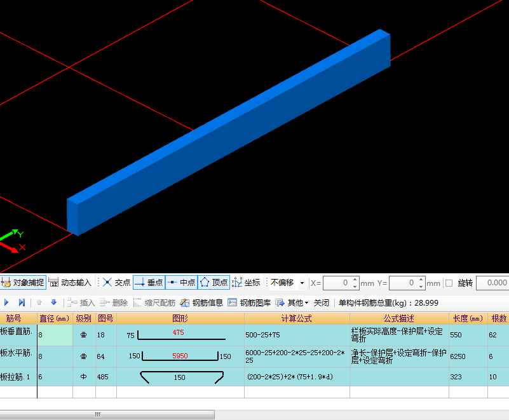Increase X value with up arrow
The image size is (509, 420).
(355, 280)
